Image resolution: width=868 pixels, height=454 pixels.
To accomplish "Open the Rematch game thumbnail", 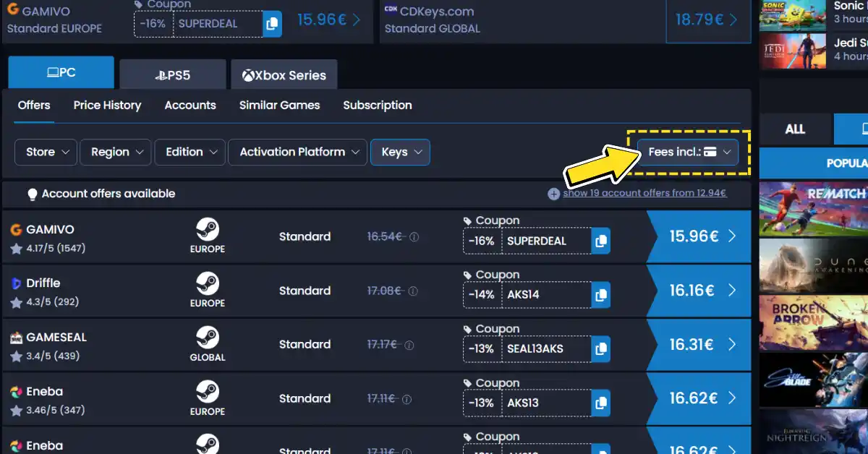I will (x=813, y=209).
